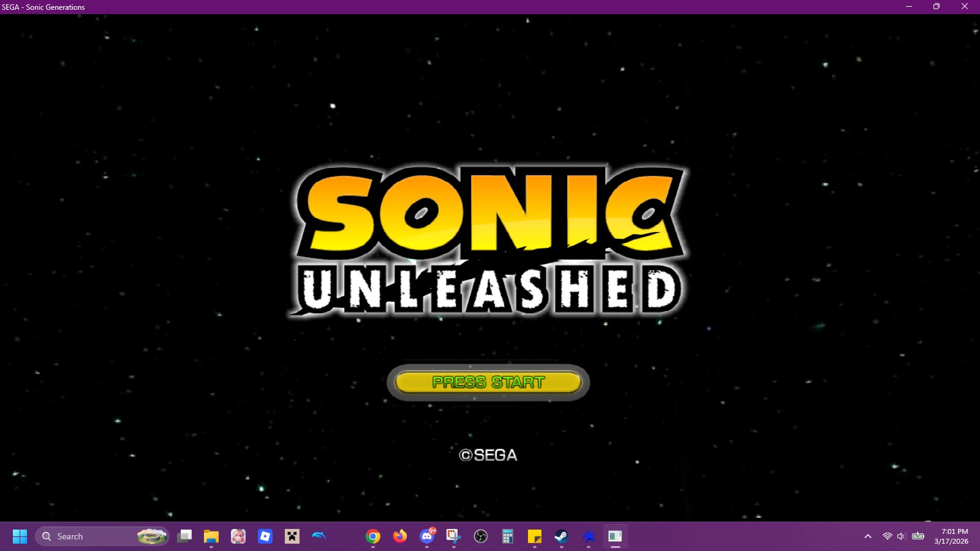
Task: Switch to Steam client
Action: coord(562,536)
